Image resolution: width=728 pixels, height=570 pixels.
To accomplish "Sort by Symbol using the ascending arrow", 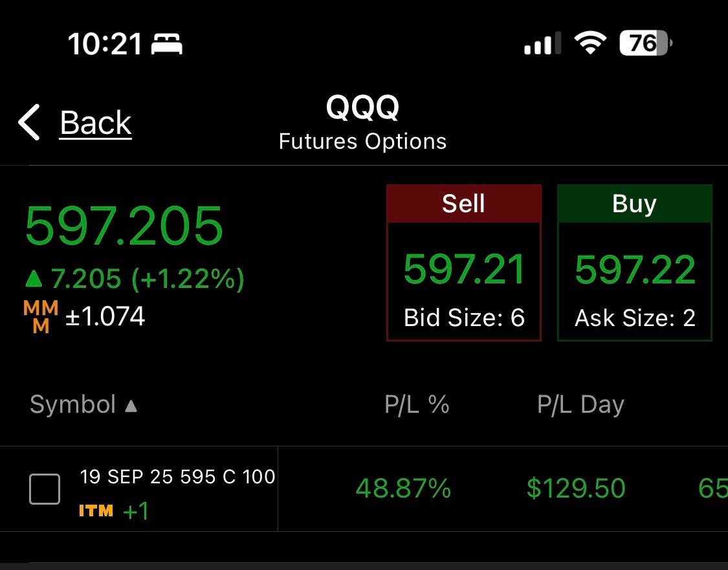I will 131,406.
